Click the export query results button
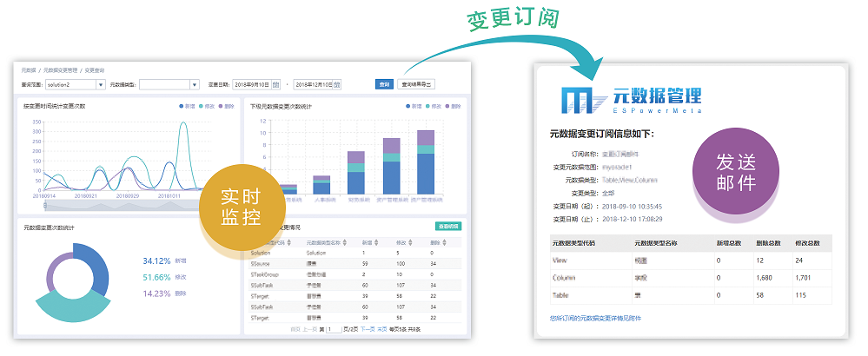 [x=415, y=84]
